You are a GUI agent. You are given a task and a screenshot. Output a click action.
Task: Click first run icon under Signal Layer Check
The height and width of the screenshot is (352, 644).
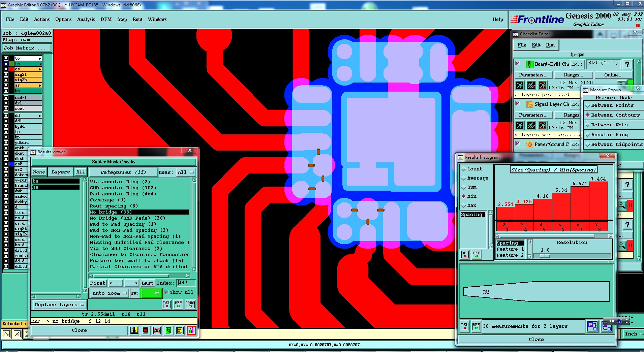click(x=520, y=126)
